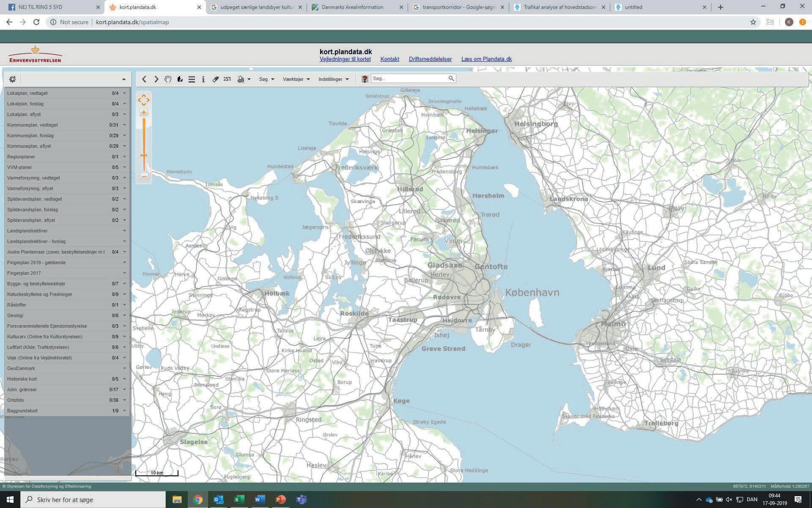Click the zoom slider handle
Viewport: 812px width, 508px height.
point(144,156)
